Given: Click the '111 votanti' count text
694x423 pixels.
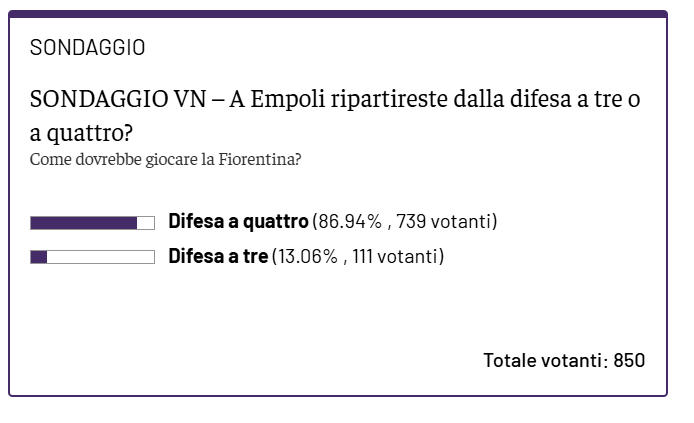Looking at the screenshot, I should point(395,256).
